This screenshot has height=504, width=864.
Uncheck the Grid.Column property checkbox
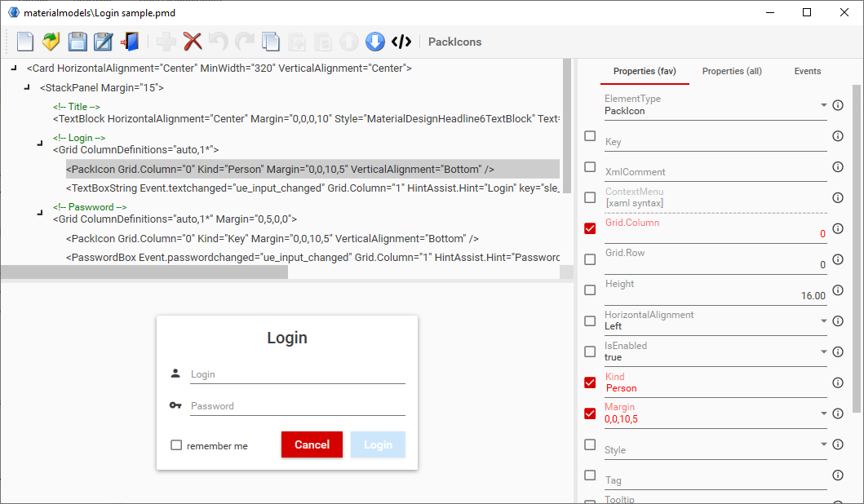click(590, 228)
